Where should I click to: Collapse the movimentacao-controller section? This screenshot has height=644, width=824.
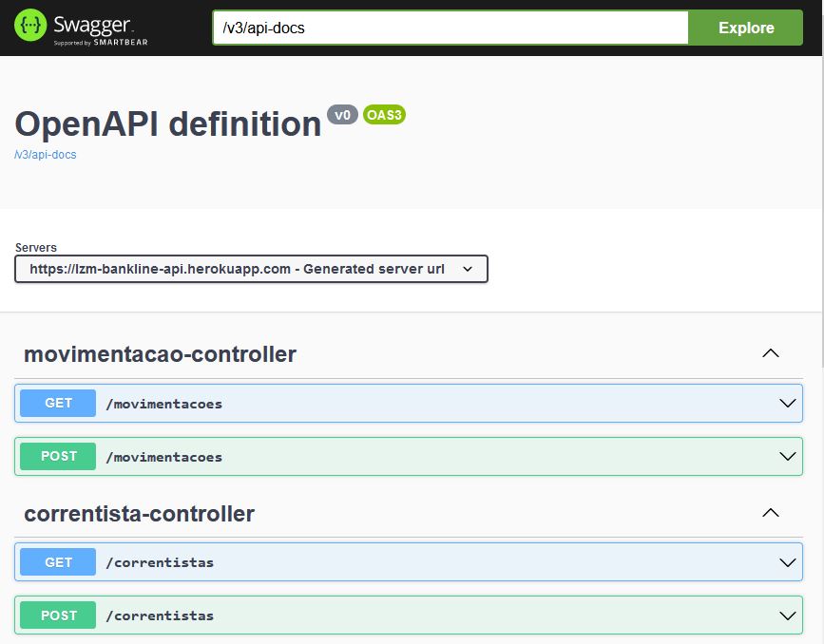(771, 351)
